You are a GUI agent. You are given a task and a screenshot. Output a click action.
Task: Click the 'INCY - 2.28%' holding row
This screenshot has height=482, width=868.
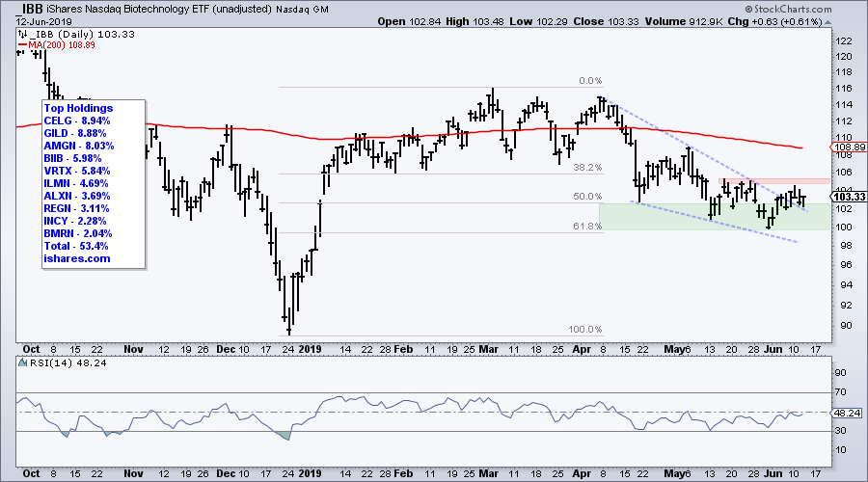[75, 221]
